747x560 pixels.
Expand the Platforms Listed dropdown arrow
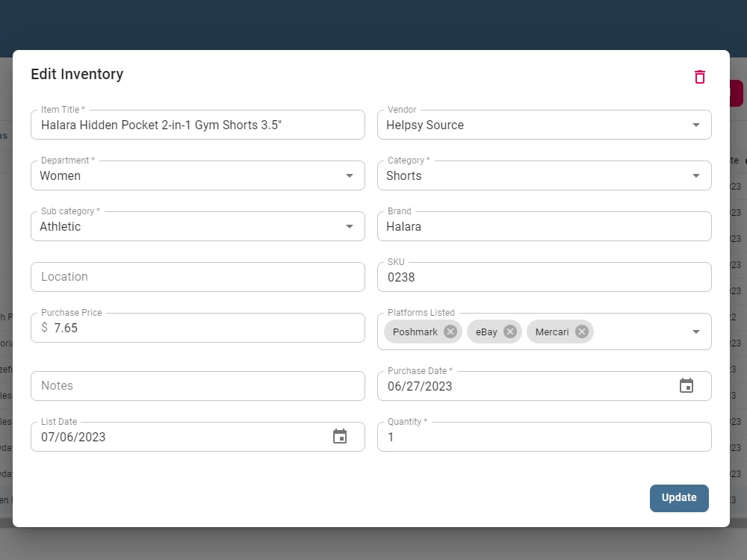(x=696, y=332)
